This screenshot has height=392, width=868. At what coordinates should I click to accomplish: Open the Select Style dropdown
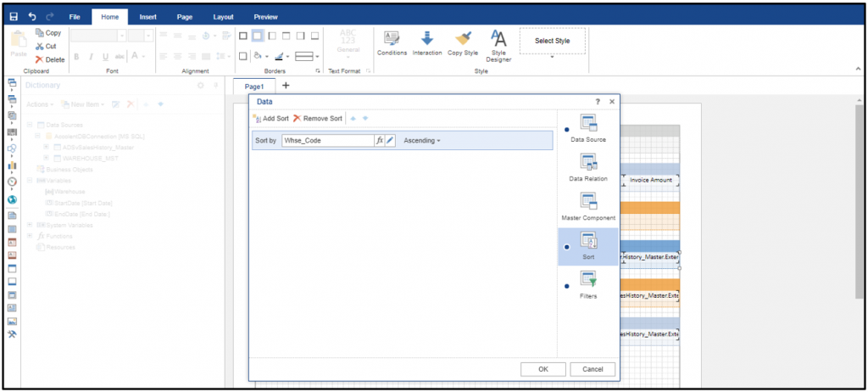tap(552, 57)
